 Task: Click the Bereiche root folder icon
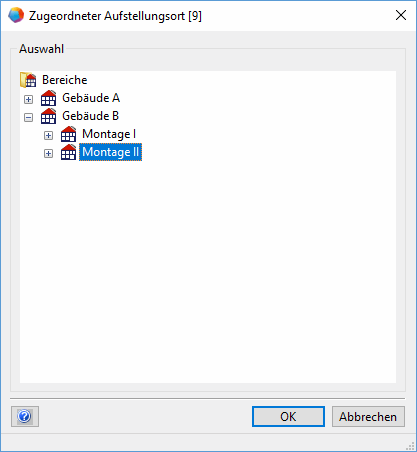pos(28,80)
